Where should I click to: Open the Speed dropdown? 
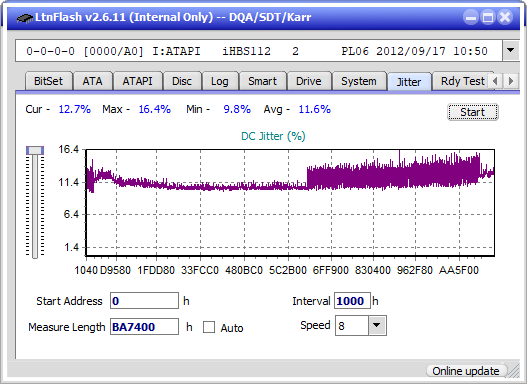[377, 326]
